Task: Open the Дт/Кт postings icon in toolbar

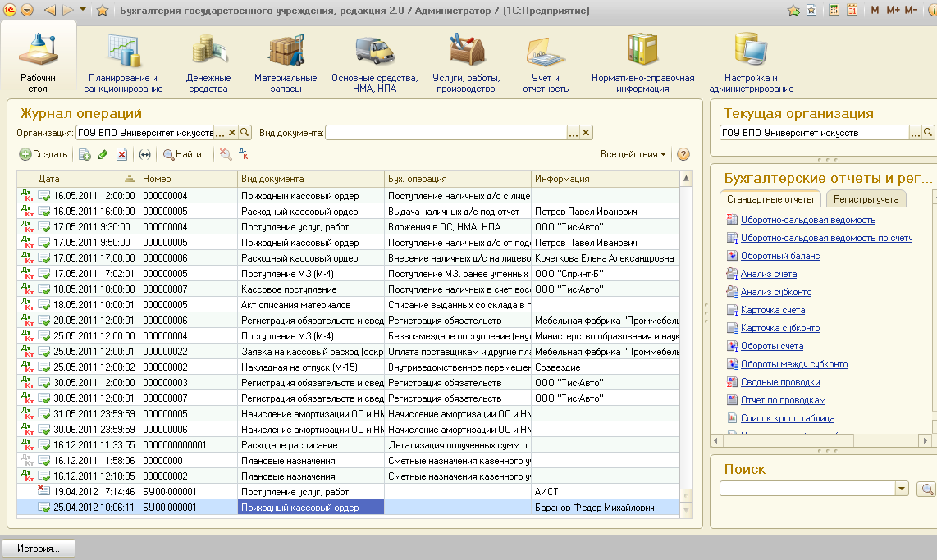Action: click(x=245, y=154)
